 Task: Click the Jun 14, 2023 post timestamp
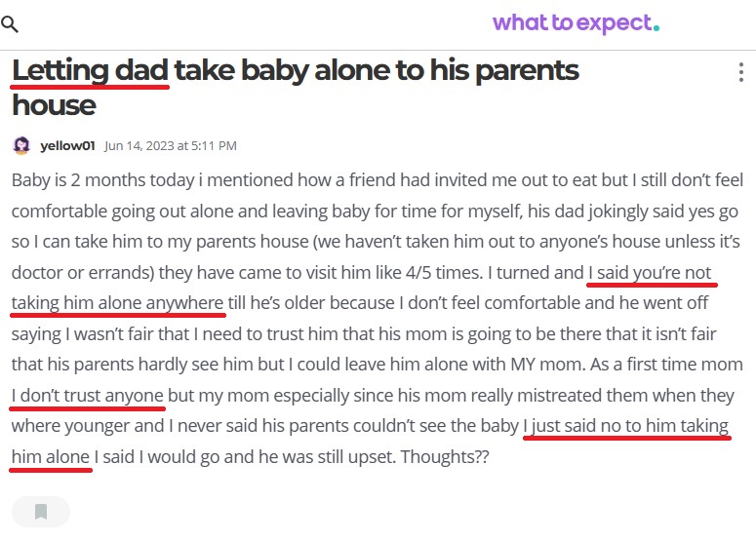(171, 146)
